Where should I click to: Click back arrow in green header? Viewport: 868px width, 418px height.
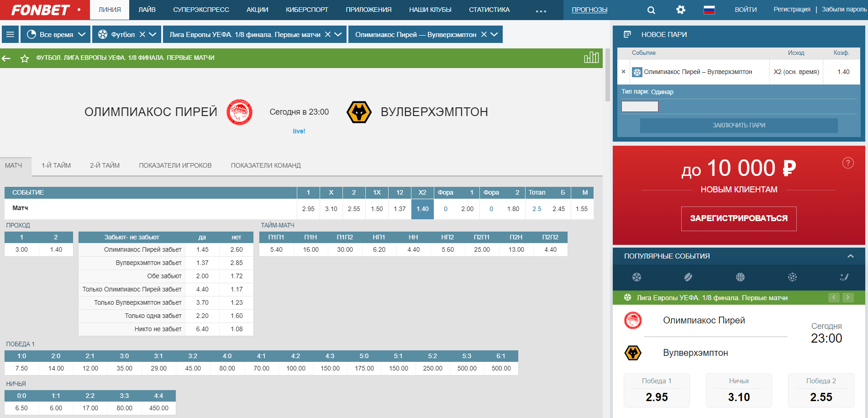point(6,58)
